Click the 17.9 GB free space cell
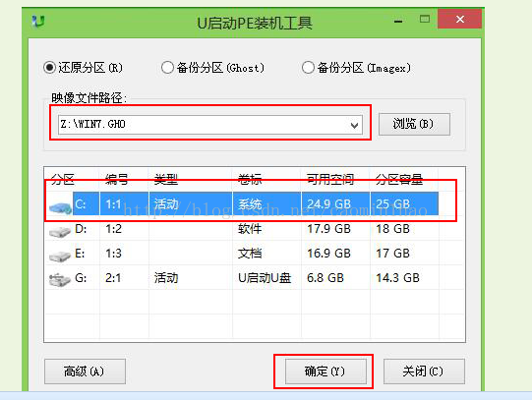532x400 pixels. click(x=328, y=229)
